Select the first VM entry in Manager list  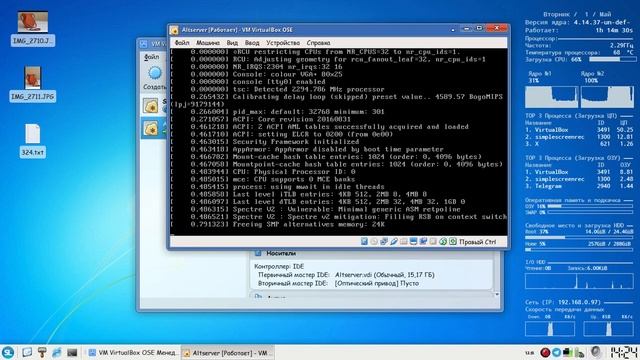coord(154,106)
